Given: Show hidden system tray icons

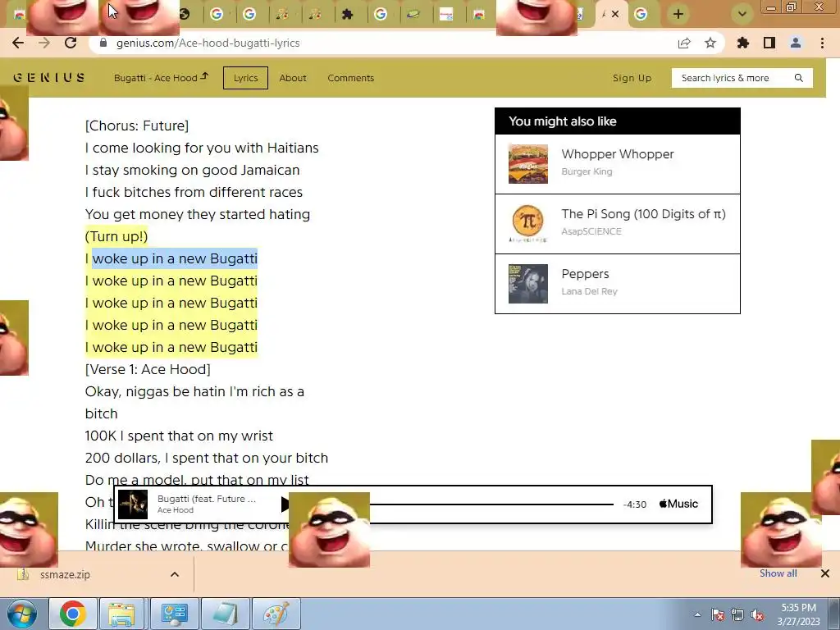Looking at the screenshot, I should pos(697,614).
